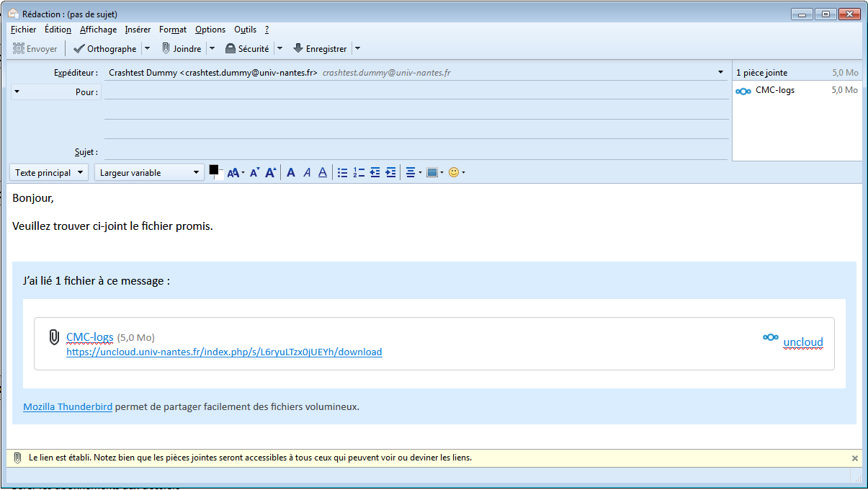Decrease the text indent

(375, 172)
